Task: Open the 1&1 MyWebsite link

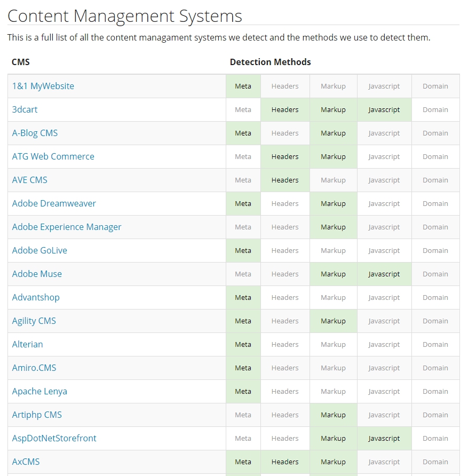Action: [43, 86]
